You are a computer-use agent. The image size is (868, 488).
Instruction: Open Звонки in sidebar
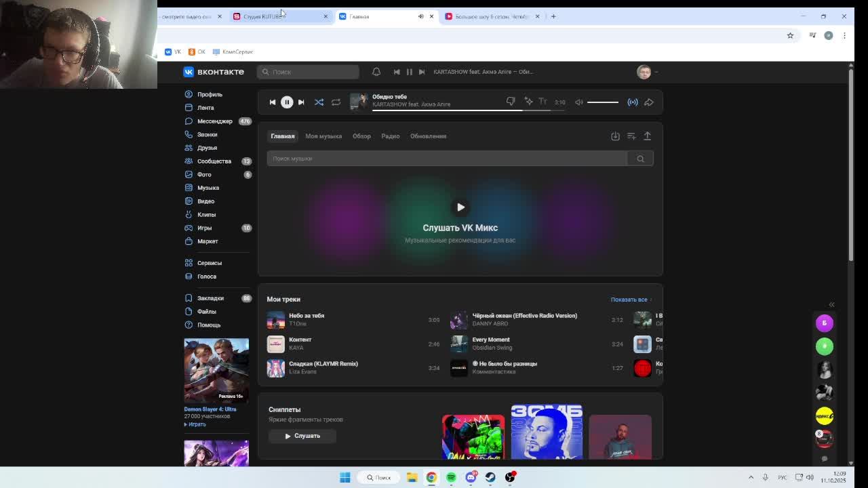(x=207, y=135)
